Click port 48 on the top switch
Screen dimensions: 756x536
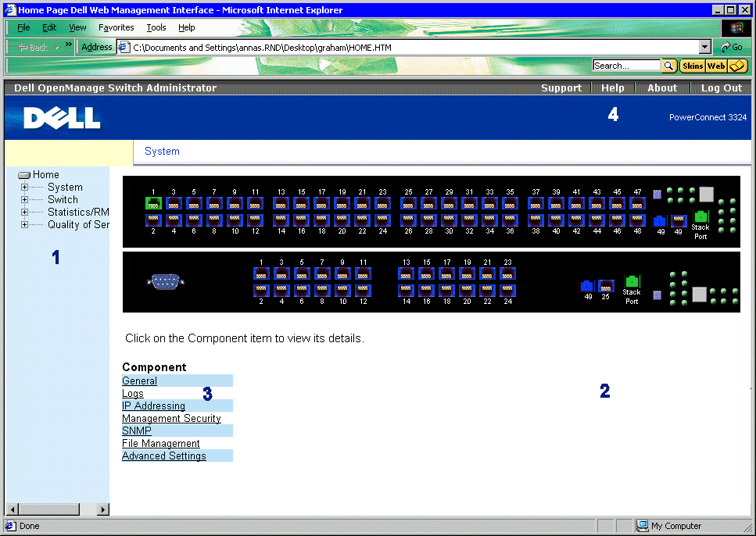(x=637, y=220)
